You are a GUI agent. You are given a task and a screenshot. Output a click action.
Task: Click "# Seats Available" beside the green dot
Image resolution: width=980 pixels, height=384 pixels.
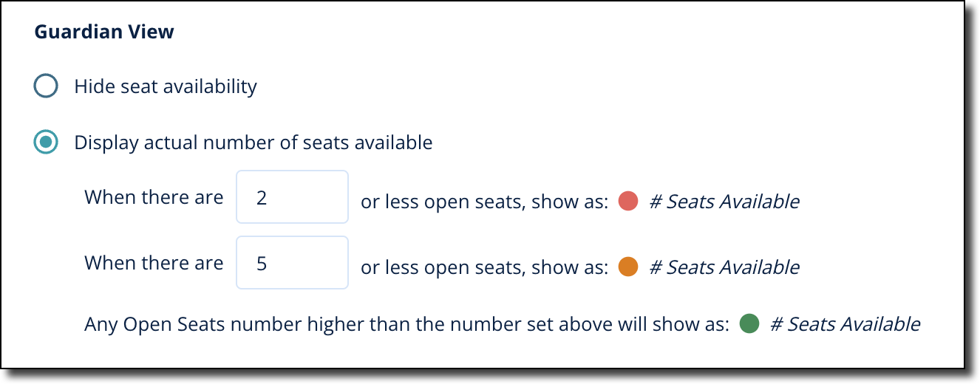pos(845,324)
